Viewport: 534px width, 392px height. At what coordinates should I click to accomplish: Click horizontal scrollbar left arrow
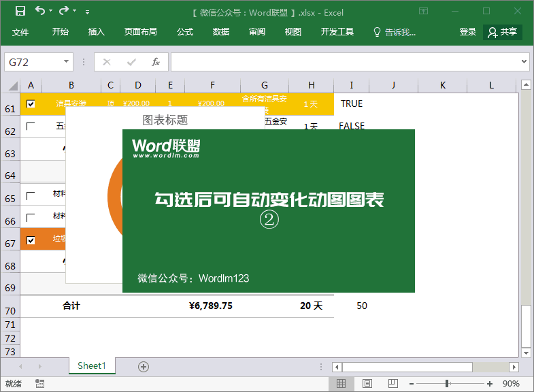coord(337,367)
